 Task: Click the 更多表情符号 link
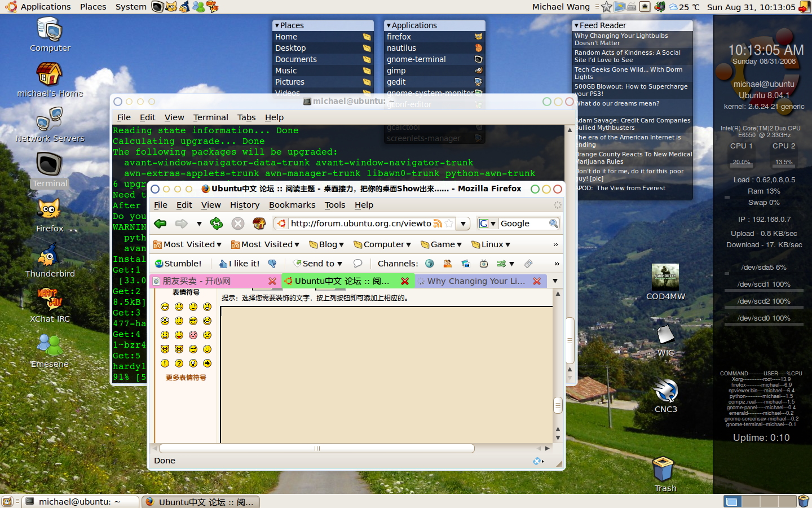[x=186, y=377]
